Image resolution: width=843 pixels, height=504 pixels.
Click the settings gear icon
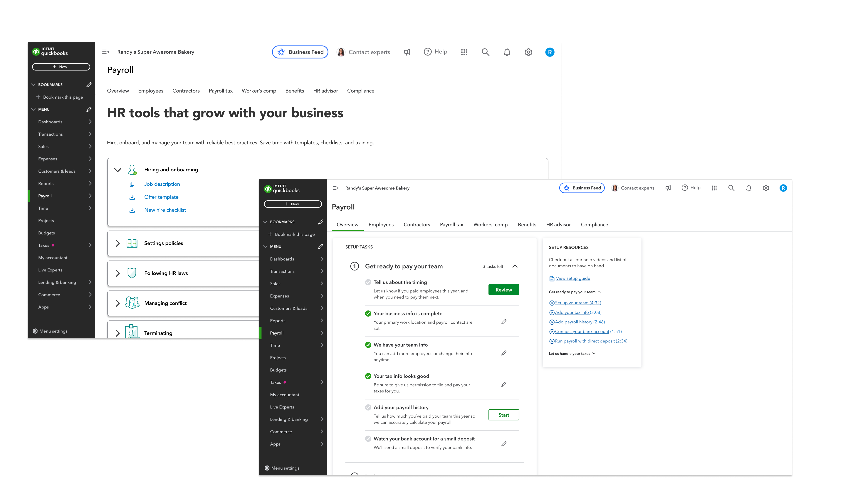pyautogui.click(x=766, y=188)
